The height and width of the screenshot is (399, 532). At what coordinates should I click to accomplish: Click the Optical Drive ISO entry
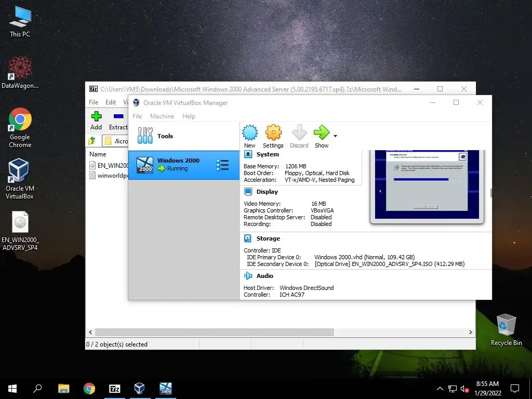[390, 264]
